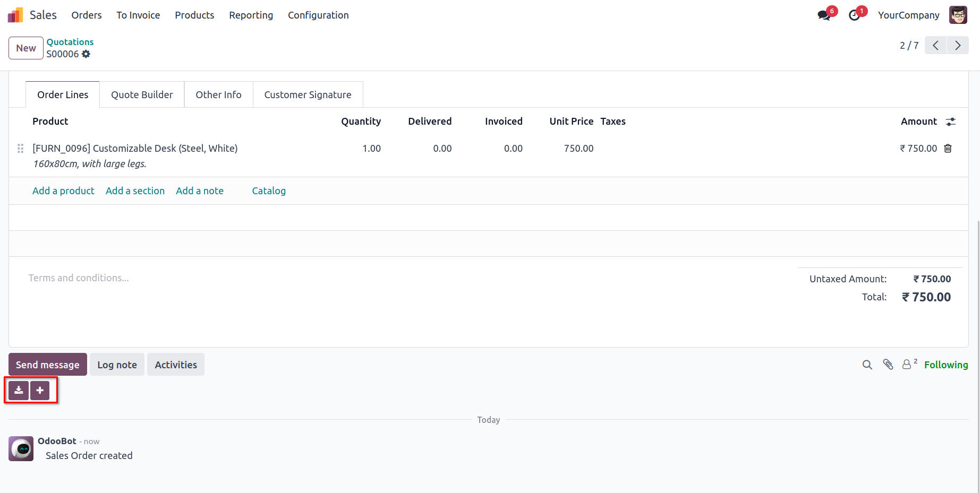Viewport: 980px width, 493px height.
Task: Click the search messages magnifier icon
Action: tap(867, 365)
